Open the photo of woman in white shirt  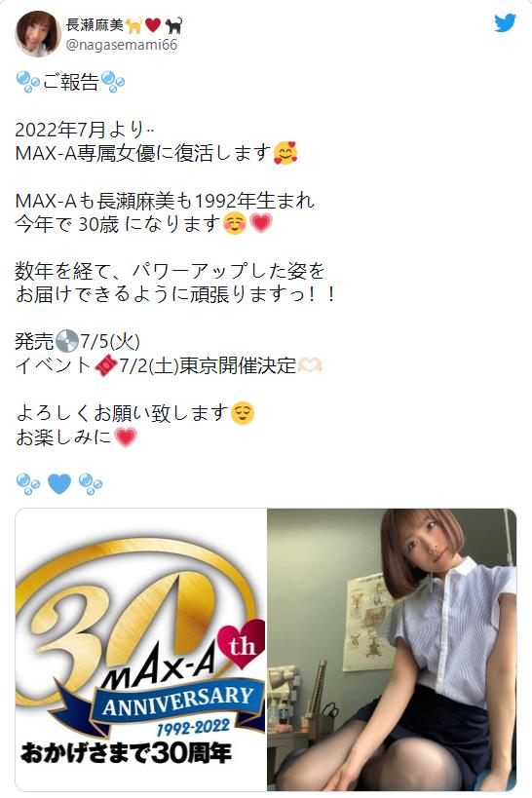click(392, 649)
